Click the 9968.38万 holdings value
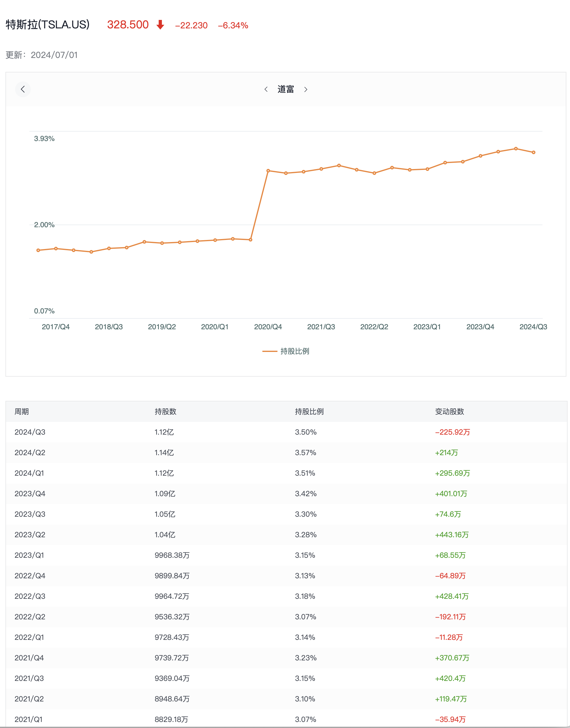This screenshot has height=728, width=570. coord(172,555)
